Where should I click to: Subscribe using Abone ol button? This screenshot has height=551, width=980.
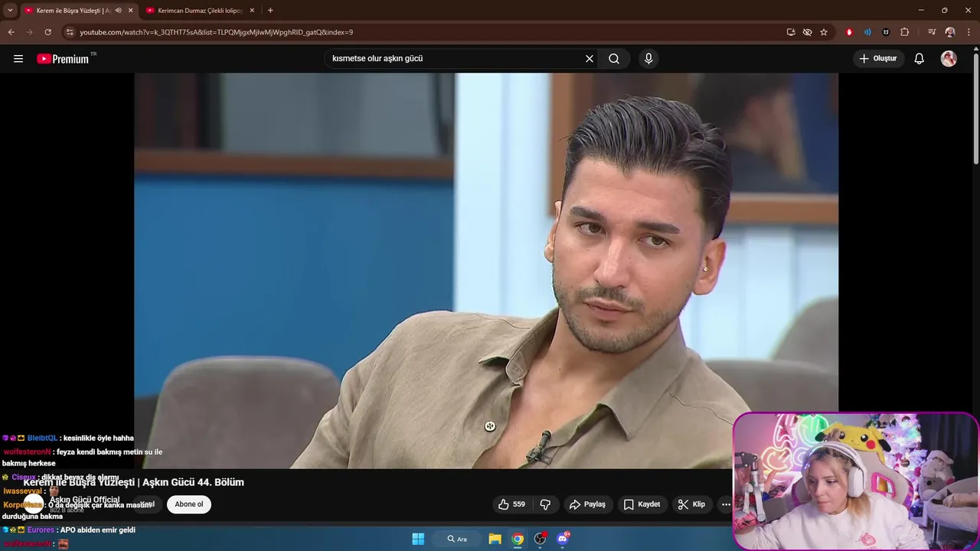click(189, 504)
